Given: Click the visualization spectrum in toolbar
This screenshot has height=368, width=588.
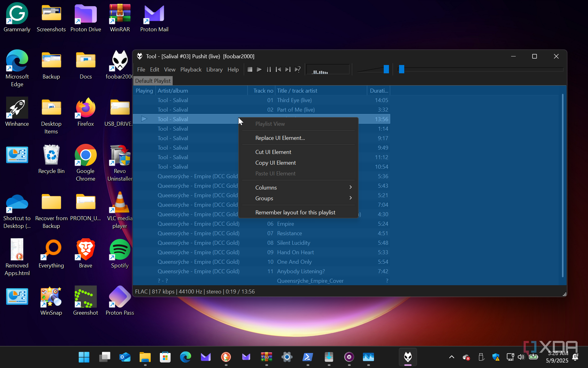Looking at the screenshot, I should click(328, 69).
